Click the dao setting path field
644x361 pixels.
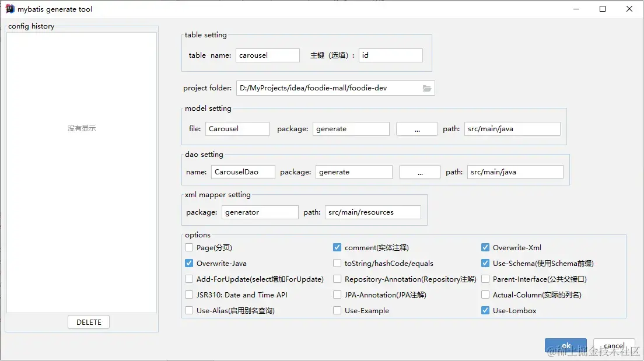coord(516,172)
